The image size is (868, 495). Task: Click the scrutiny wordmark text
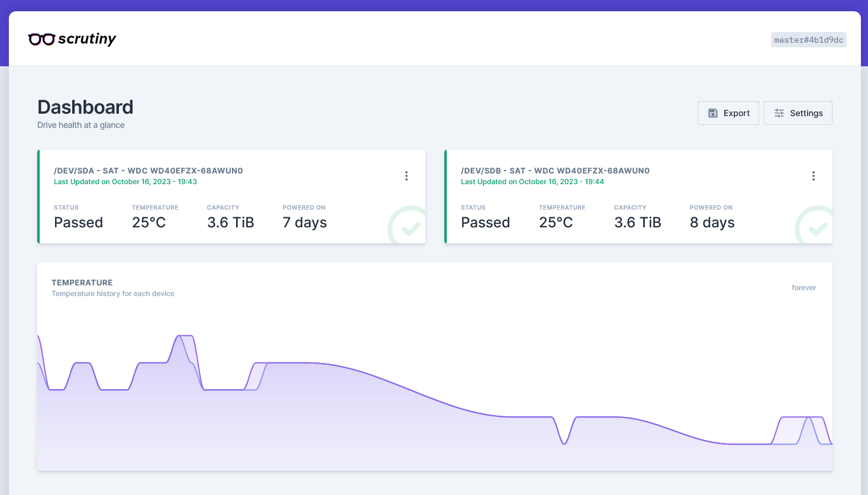[x=87, y=39]
